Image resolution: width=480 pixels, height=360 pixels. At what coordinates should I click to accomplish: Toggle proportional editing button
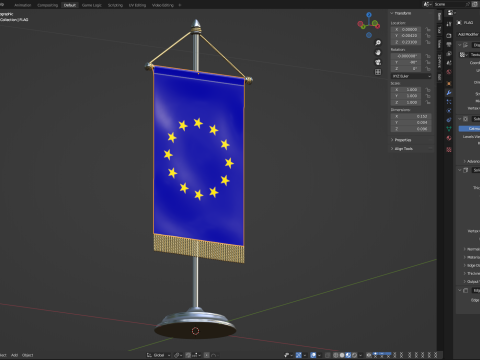click(207, 355)
